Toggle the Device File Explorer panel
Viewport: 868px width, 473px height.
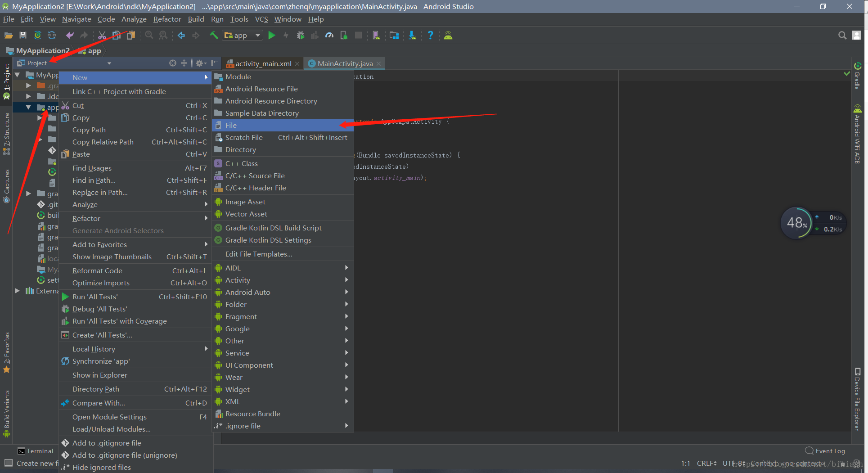tap(857, 399)
